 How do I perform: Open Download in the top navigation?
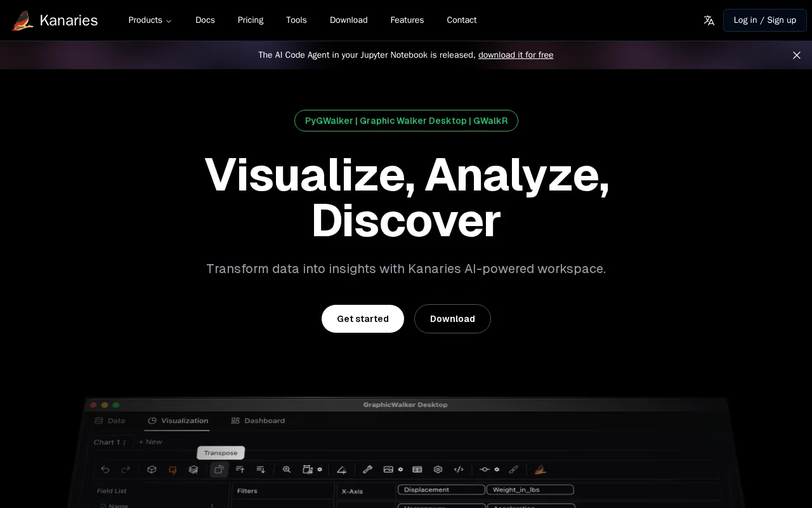pos(349,20)
